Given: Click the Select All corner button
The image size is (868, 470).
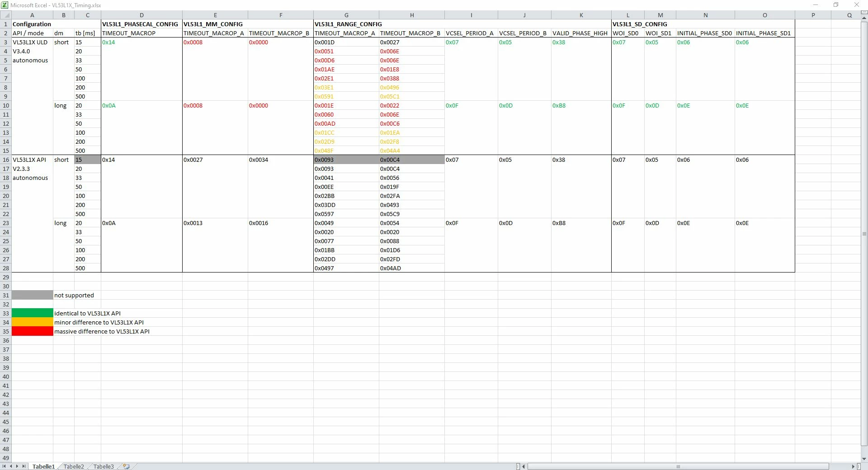Looking at the screenshot, I should [x=5, y=15].
